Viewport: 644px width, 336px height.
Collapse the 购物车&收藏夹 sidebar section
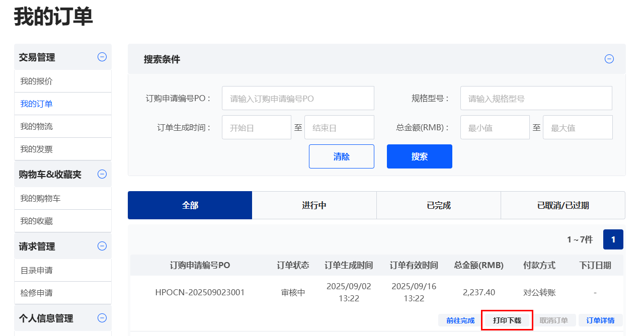(102, 175)
